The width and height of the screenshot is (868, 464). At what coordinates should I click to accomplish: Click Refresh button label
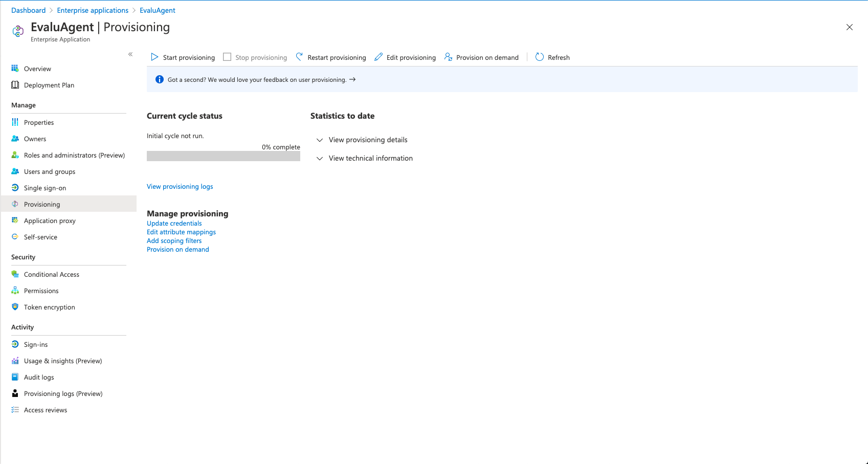[559, 57]
